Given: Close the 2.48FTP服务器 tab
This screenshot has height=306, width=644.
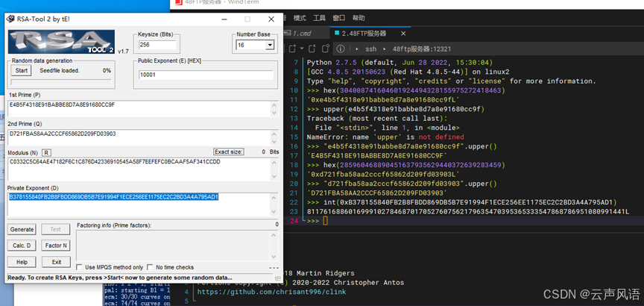Looking at the screenshot, I should pyautogui.click(x=403, y=34).
